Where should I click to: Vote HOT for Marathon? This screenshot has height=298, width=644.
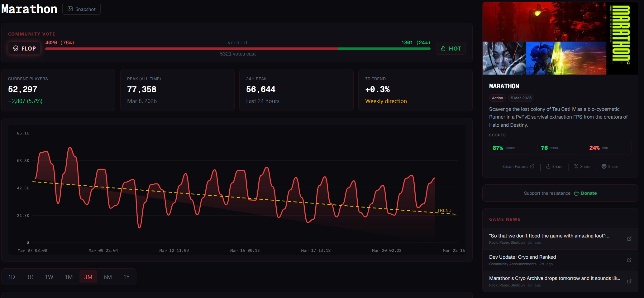pyautogui.click(x=451, y=48)
